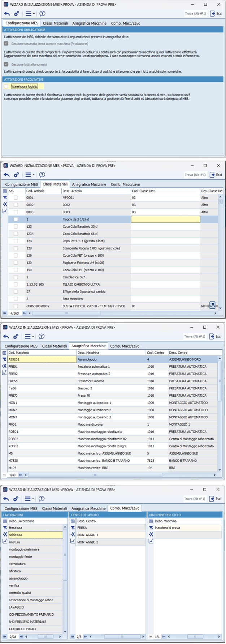Open Comb. Macc/Lavo tab above the articles grid
This screenshot has width=226, height=644.
click(125, 184)
